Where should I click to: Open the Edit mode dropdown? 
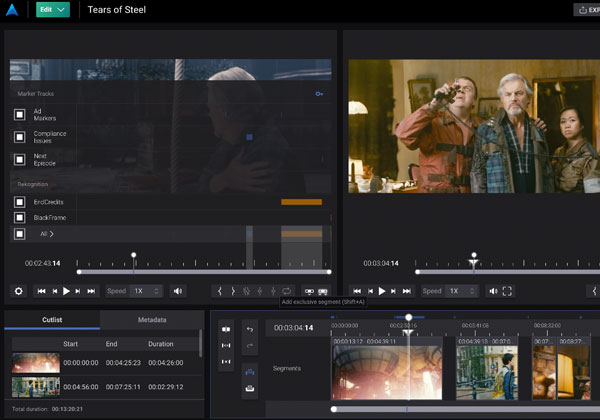coord(52,10)
